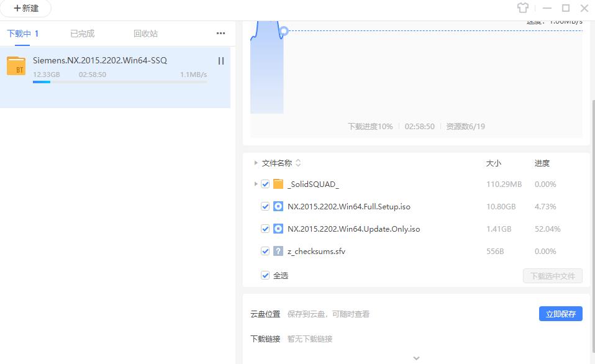Select the Siemens.NX.2015.2202.Win64-SSQ task name

(x=100, y=60)
